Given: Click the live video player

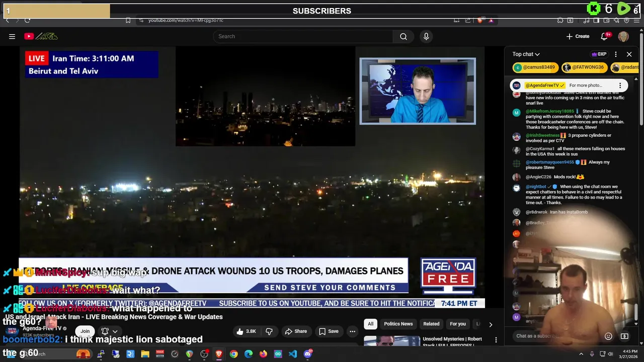Looking at the screenshot, I should (252, 176).
